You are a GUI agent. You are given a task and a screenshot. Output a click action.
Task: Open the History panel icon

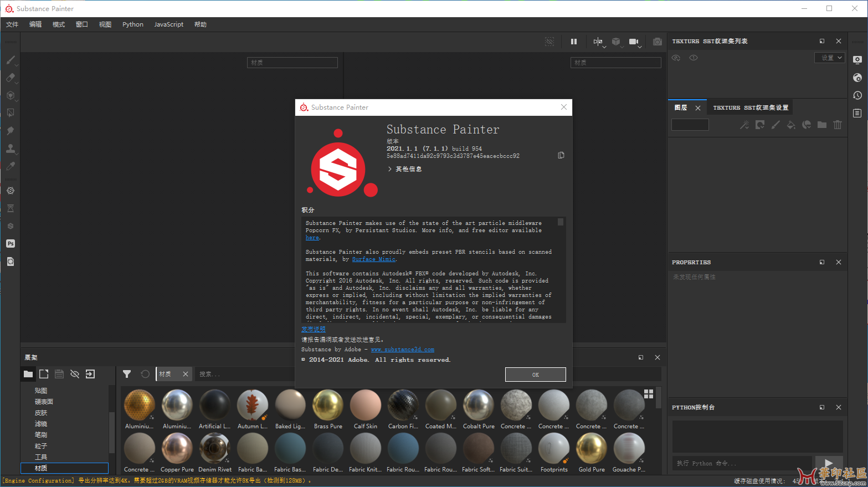(x=857, y=95)
